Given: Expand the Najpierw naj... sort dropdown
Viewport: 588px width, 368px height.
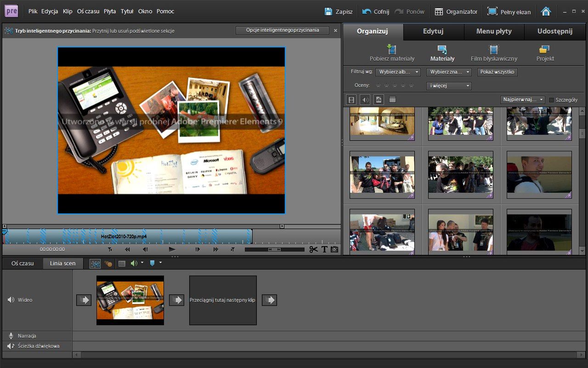Looking at the screenshot, I should (522, 100).
